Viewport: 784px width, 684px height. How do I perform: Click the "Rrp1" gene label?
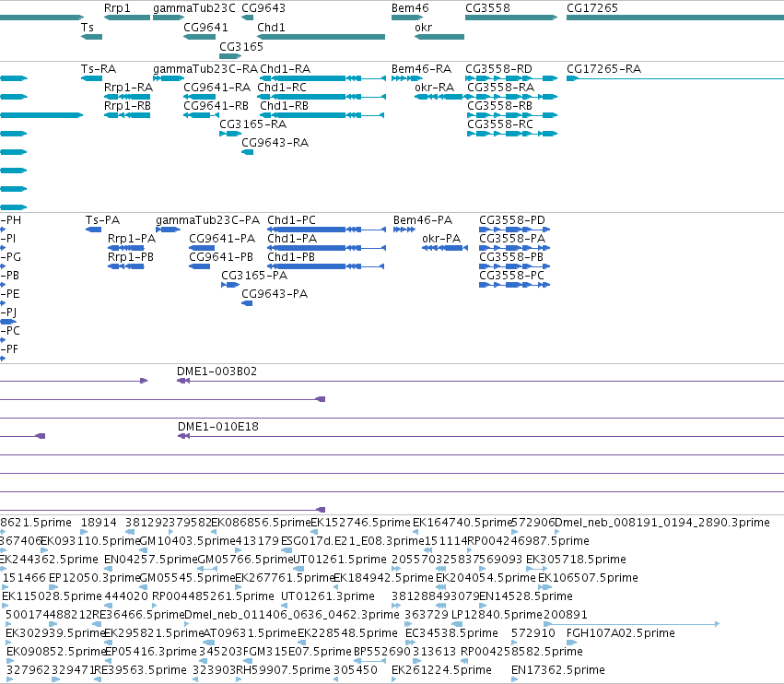117,8
